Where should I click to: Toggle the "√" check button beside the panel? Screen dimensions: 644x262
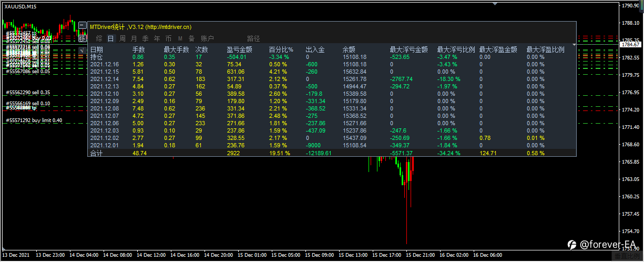83,51
